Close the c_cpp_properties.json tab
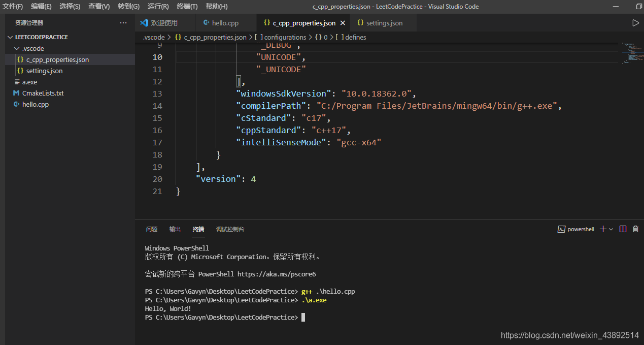 (343, 23)
